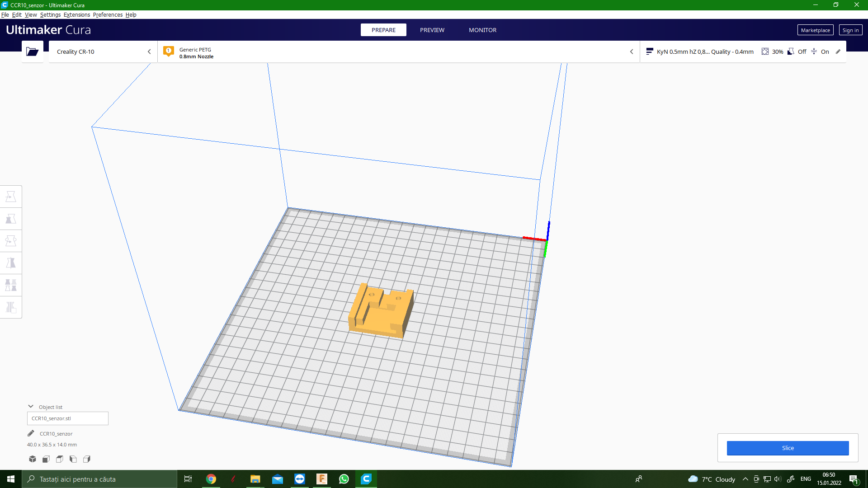The width and height of the screenshot is (868, 488).
Task: Click the Open File folder icon
Action: click(x=32, y=52)
